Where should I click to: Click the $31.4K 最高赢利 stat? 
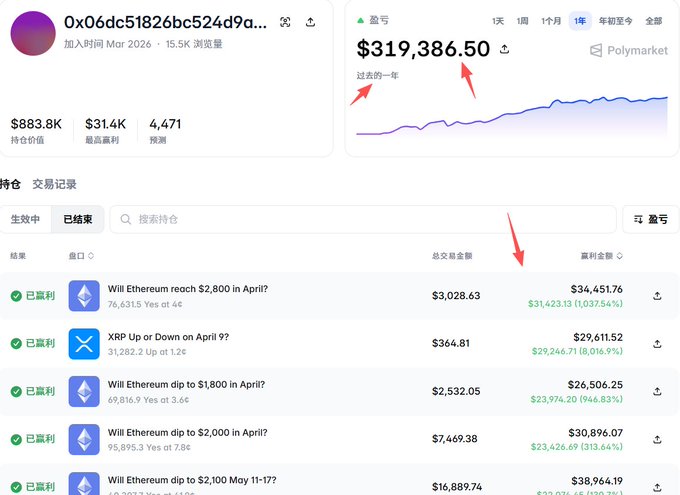click(105, 131)
